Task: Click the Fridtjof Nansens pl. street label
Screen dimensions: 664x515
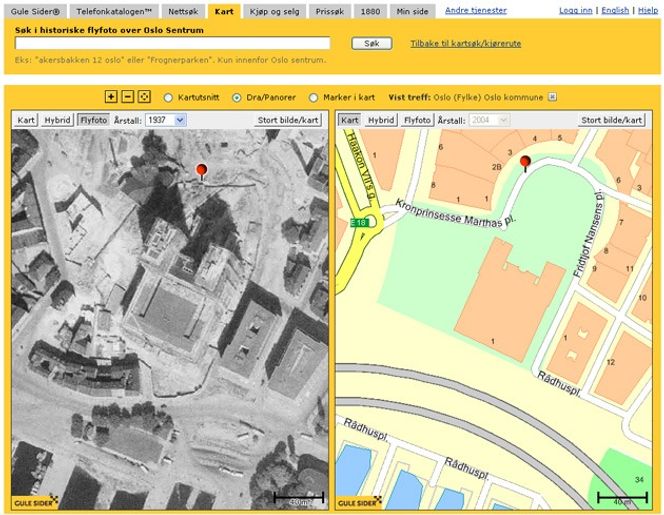Action: 588,234
